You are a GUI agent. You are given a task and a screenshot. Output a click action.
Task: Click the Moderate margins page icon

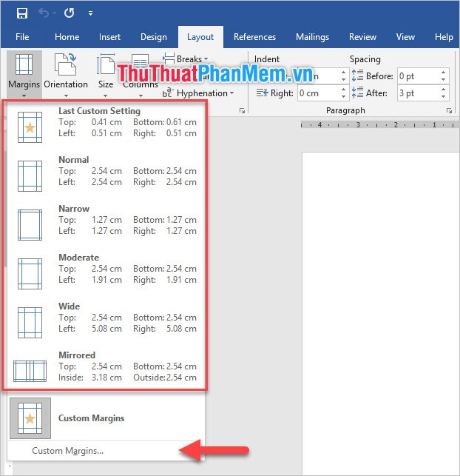click(30, 274)
